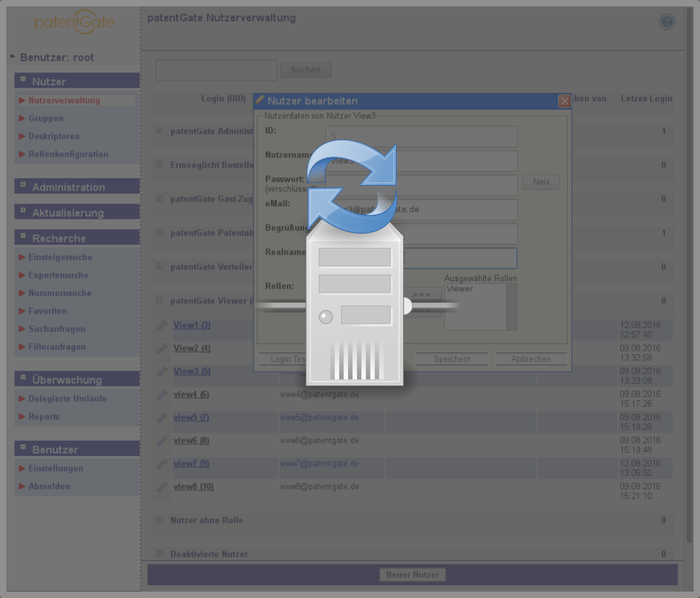Open Nutzerverwaltung in the sidebar

(64, 101)
